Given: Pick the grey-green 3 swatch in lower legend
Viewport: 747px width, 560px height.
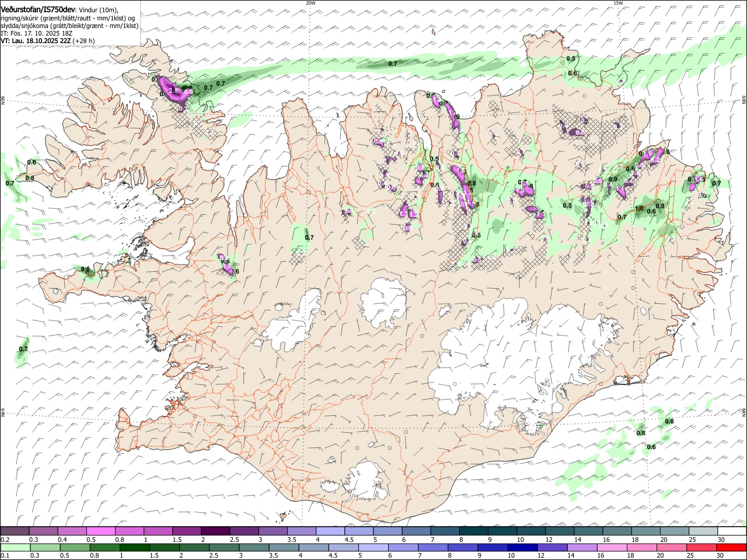Looking at the screenshot, I should tap(254, 547).
